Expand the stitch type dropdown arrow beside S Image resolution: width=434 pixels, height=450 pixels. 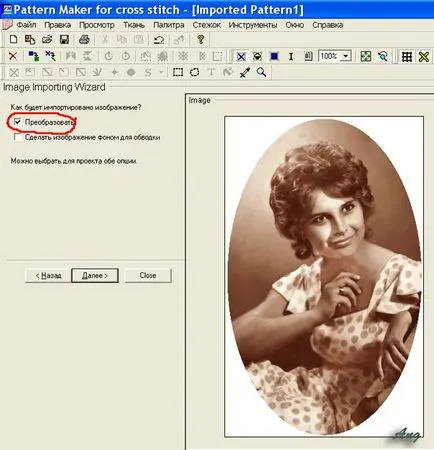(x=161, y=72)
